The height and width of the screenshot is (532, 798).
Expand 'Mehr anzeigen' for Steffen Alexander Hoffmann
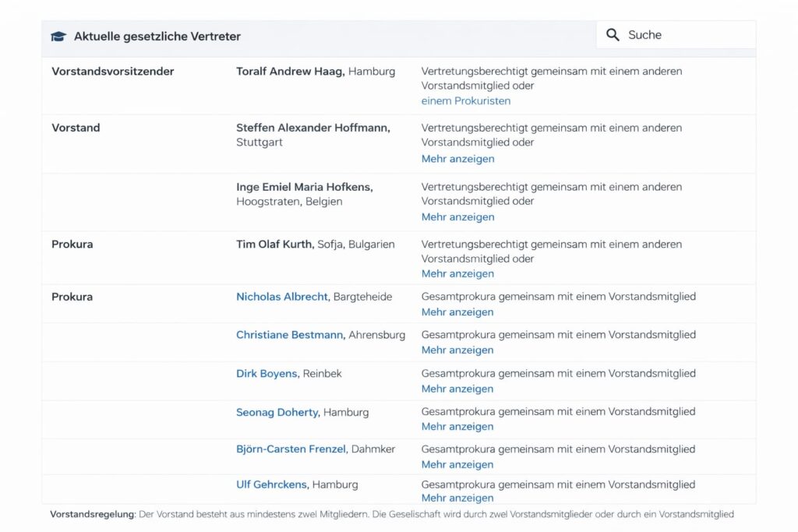pos(457,159)
